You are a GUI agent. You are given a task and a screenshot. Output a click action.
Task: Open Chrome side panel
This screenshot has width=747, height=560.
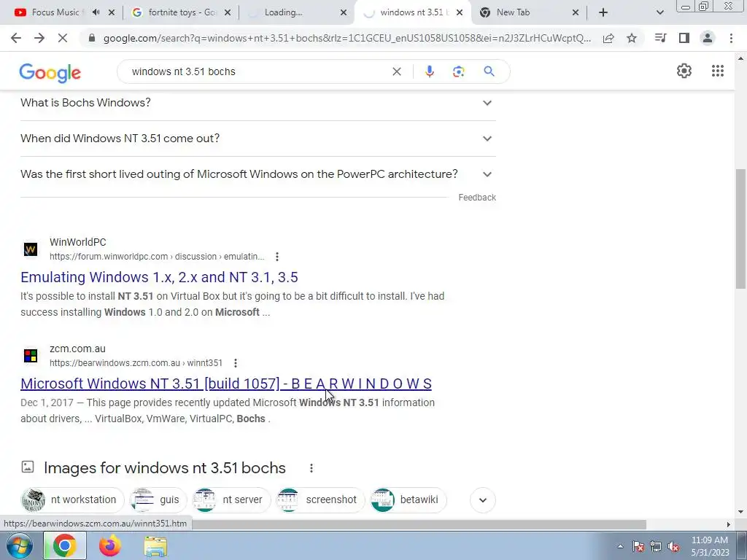(684, 38)
